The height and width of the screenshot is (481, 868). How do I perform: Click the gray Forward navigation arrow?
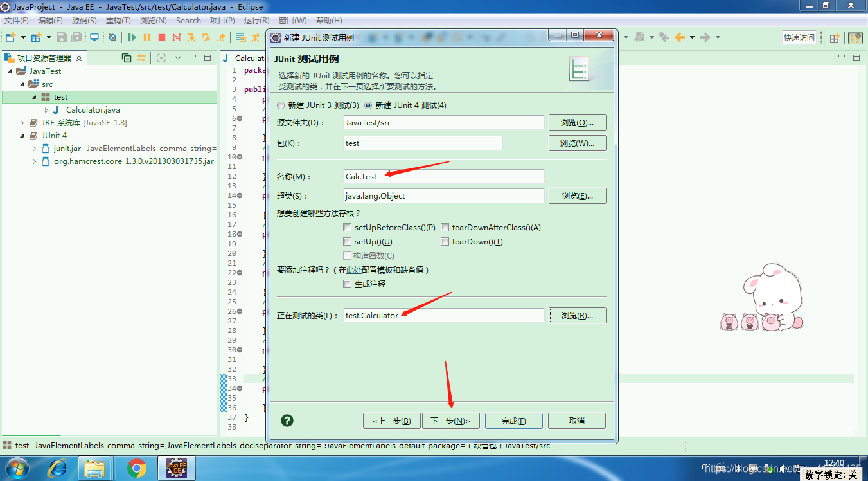point(705,37)
